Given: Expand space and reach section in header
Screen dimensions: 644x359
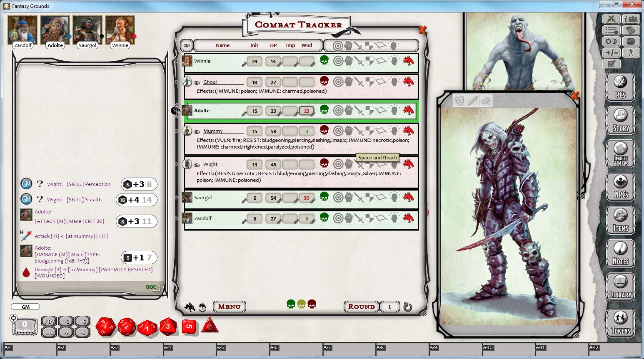Looking at the screenshot, I should click(381, 45).
